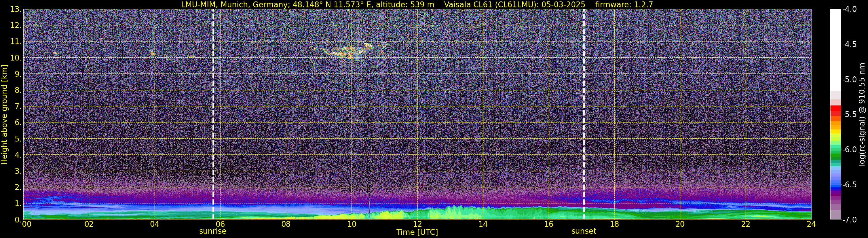The width and height of the screenshot is (868, 238).
Task: Click the "10." height axis tick label
Action: [x=16, y=58]
